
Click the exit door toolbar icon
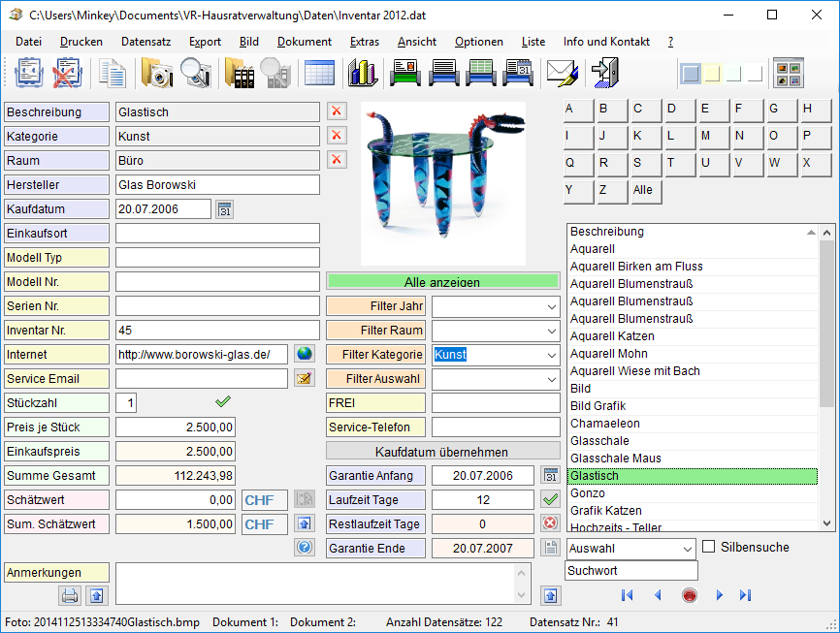point(606,74)
